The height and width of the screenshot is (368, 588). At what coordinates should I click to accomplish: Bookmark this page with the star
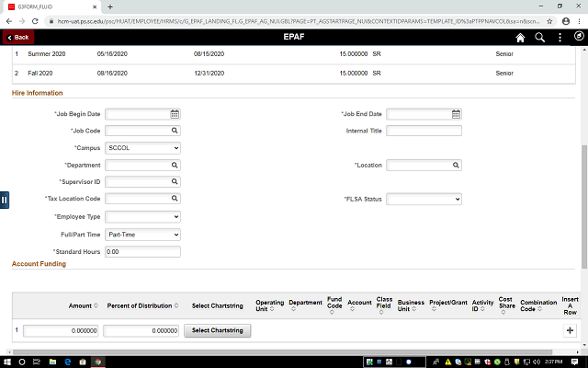[x=549, y=21]
